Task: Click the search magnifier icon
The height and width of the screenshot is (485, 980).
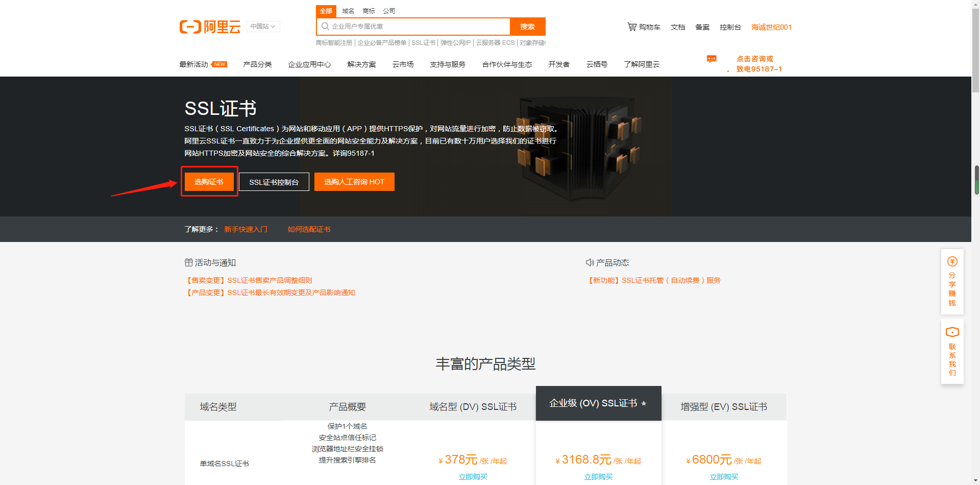Action: pos(325,27)
